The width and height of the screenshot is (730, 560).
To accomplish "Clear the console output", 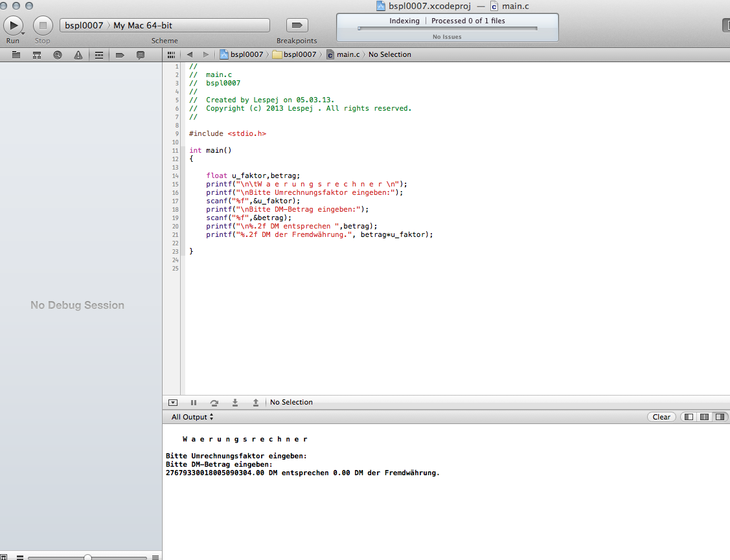I will pos(661,417).
